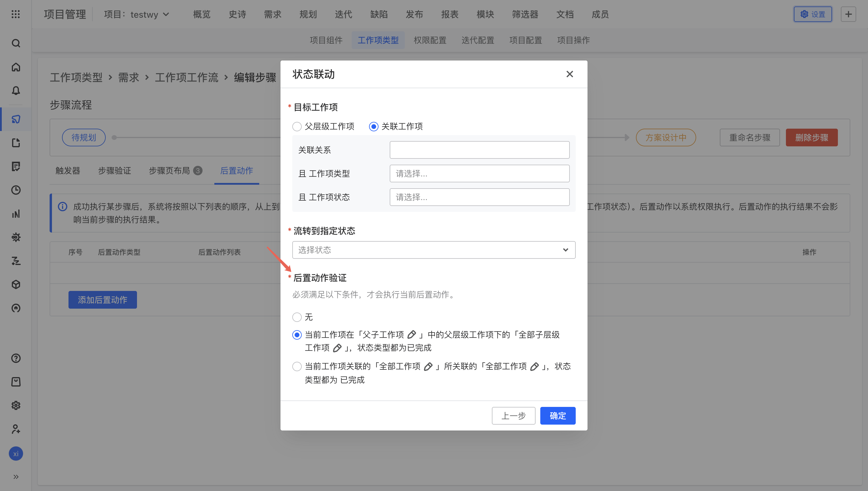Screen dimensions: 868x491
Task: Open the xi user avatar
Action: coord(16,454)
